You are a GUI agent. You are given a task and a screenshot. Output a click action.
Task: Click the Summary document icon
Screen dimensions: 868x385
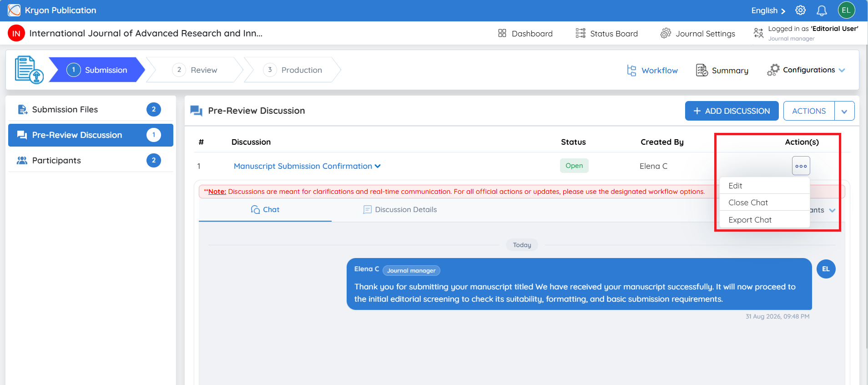(x=702, y=70)
